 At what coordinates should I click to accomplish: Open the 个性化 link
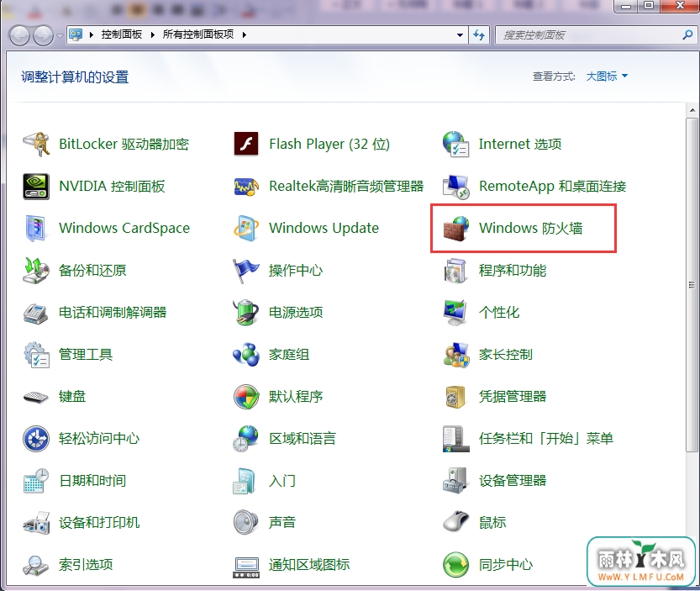[x=499, y=312]
